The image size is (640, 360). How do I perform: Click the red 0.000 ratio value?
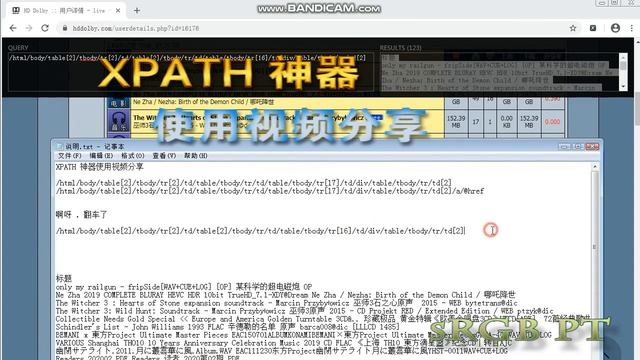(x=552, y=122)
